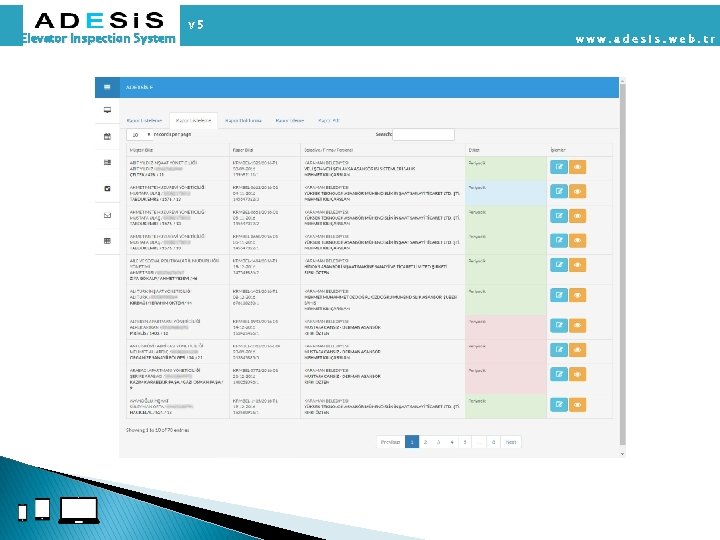This screenshot has width=720, height=540.
Task: Switch to the Rapor İzleme tab
Action: (290, 120)
